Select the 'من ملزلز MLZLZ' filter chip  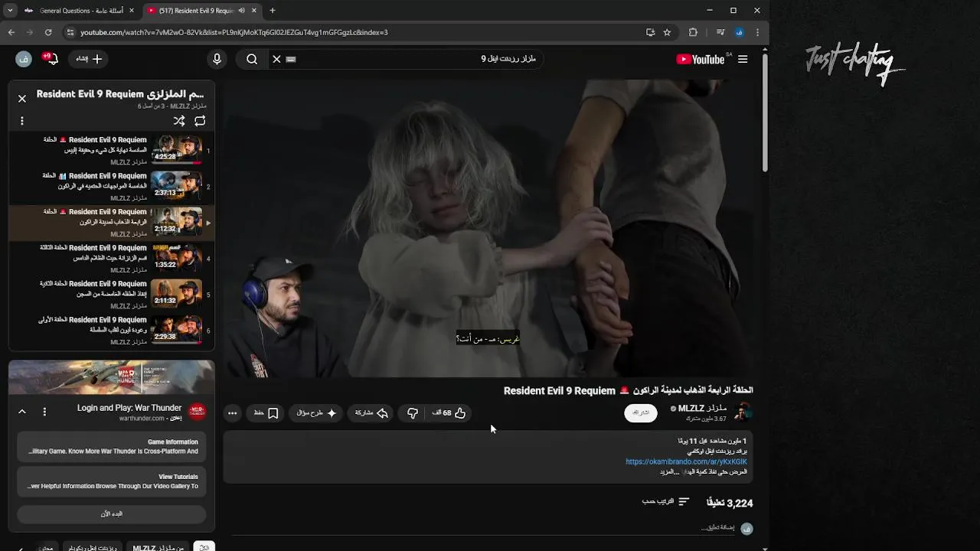click(158, 548)
